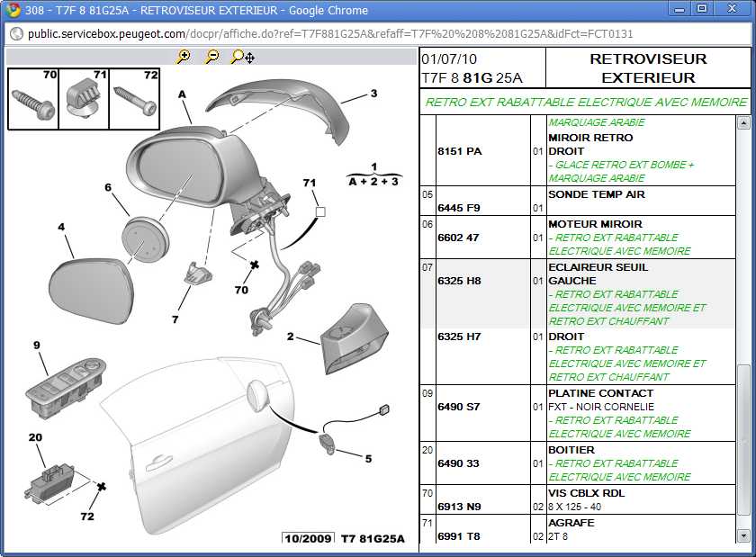Click the round mirror motor, part 6
This screenshot has height=557, width=756.
click(144, 238)
